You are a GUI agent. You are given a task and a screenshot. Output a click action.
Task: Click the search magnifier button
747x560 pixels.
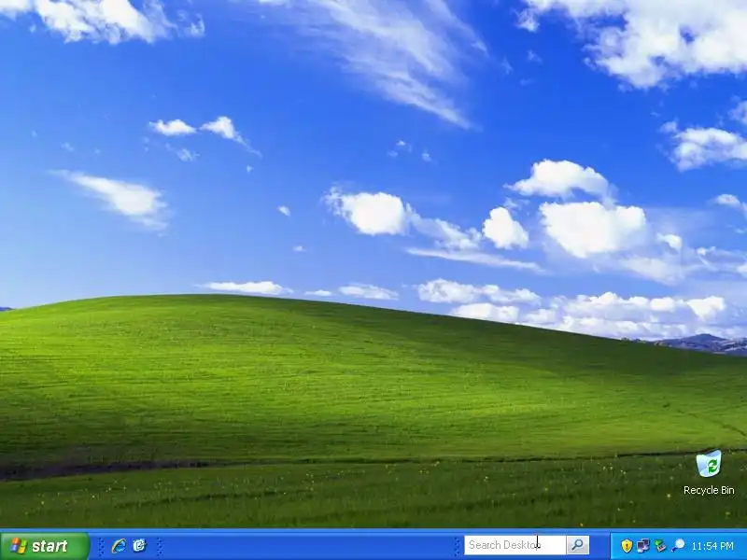pyautogui.click(x=578, y=545)
